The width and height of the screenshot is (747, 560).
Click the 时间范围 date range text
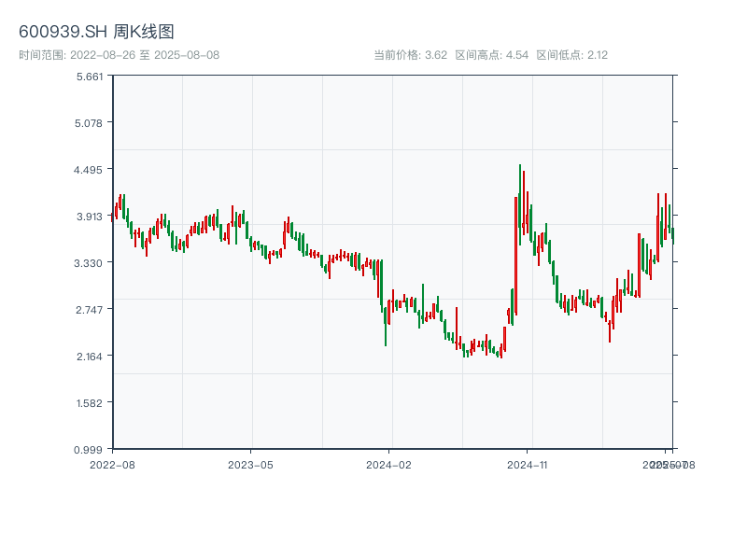(119, 55)
